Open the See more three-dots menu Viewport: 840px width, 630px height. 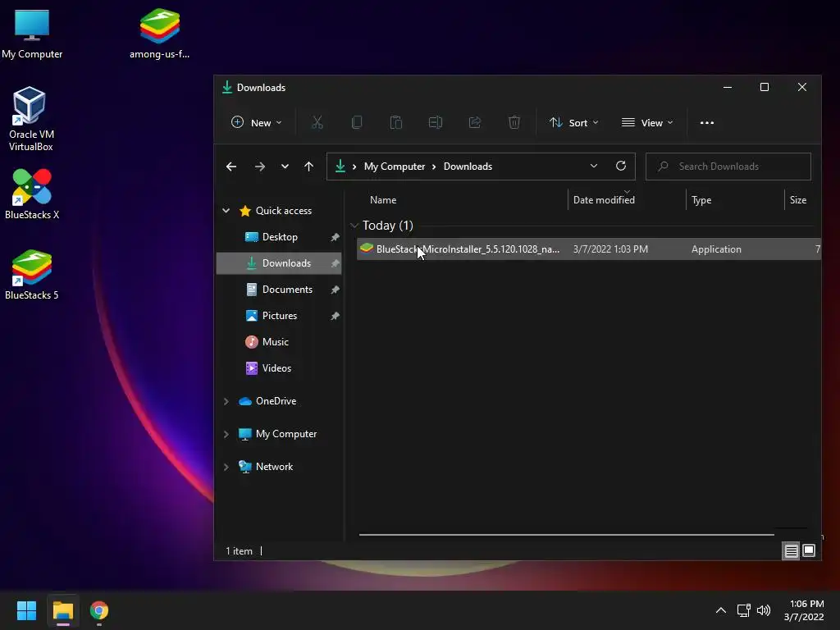[x=706, y=123]
